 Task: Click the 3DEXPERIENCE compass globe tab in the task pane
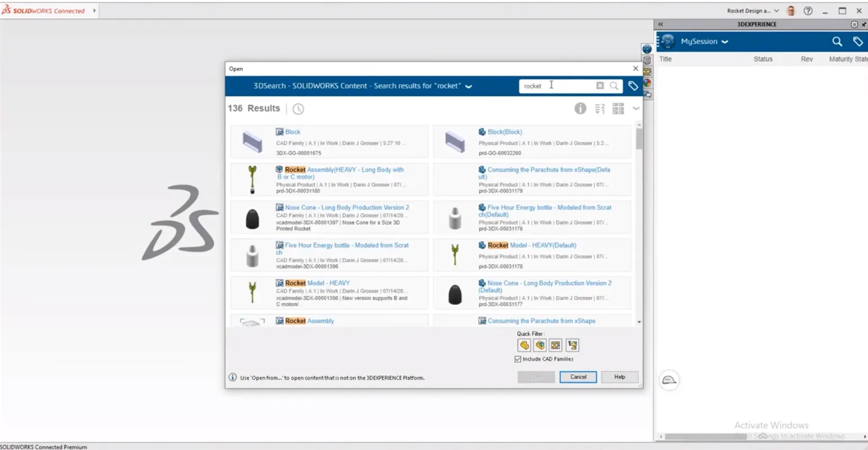click(x=647, y=49)
